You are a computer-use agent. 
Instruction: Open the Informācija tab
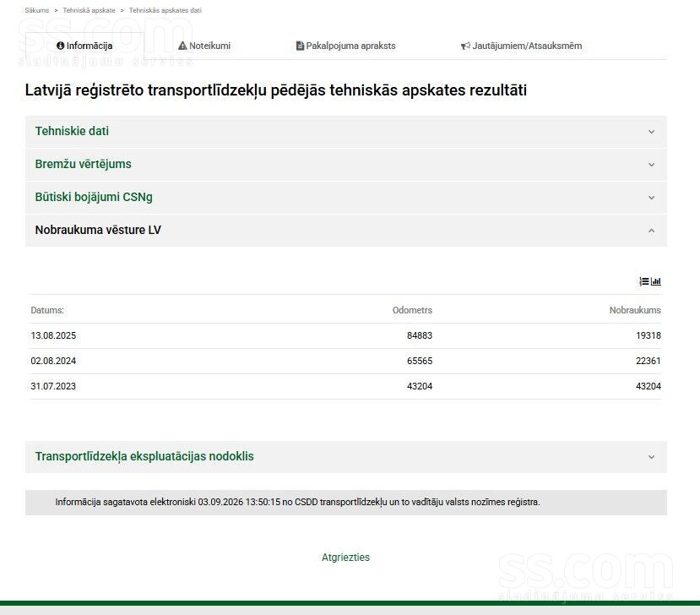(84, 46)
